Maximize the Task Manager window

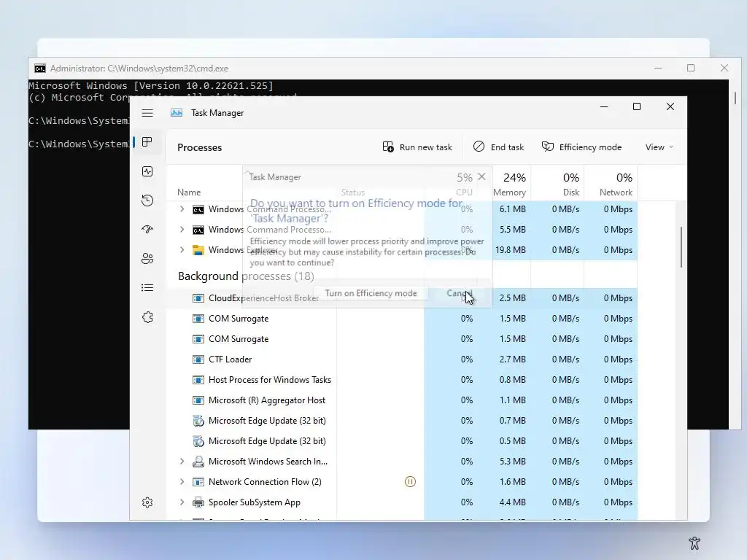pyautogui.click(x=636, y=106)
